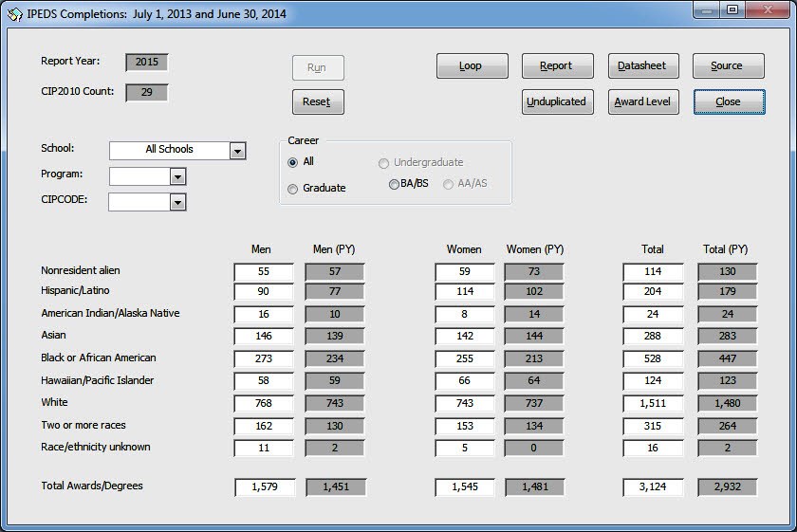
Task: Click the Reset button
Action: point(318,102)
